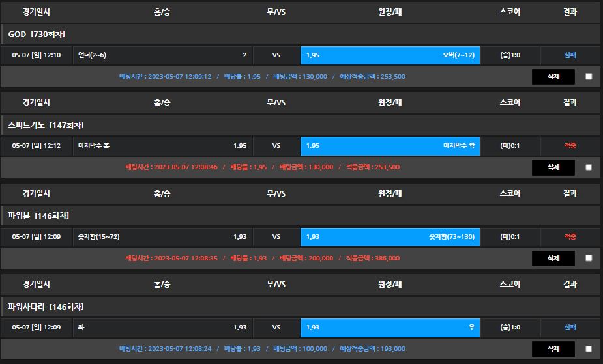Click the 파워볼 [146회차] section title
The image size is (603, 364).
(x=38, y=216)
